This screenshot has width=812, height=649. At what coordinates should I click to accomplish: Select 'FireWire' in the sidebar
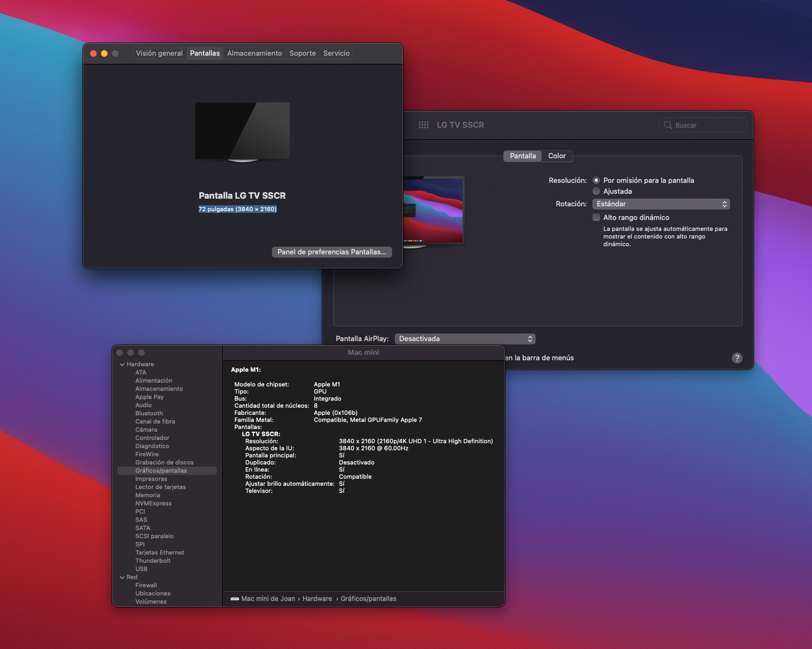click(147, 454)
